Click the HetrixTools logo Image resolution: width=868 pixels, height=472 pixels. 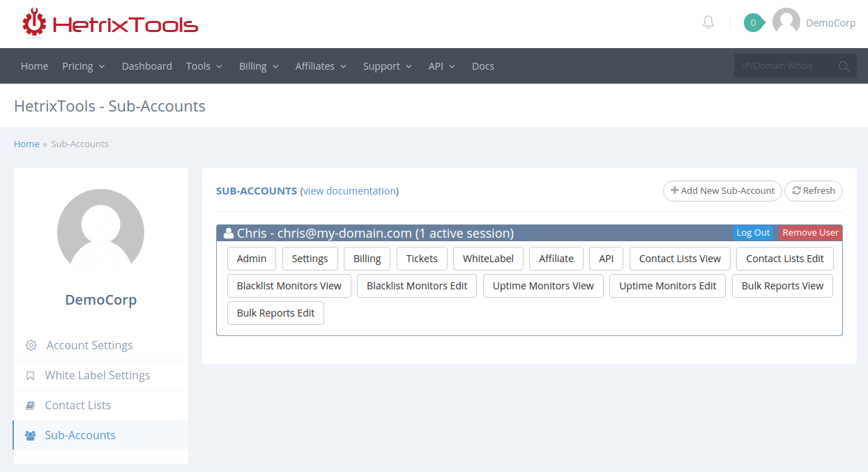110,24
